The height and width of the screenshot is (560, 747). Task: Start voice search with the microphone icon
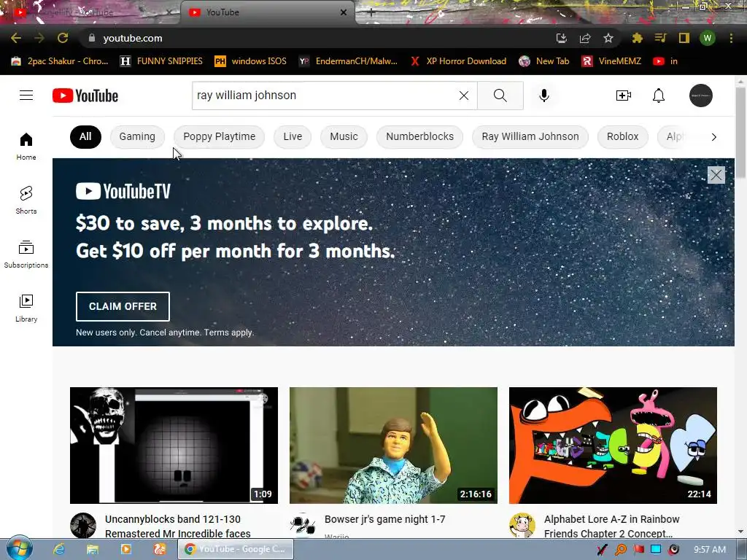coord(543,96)
